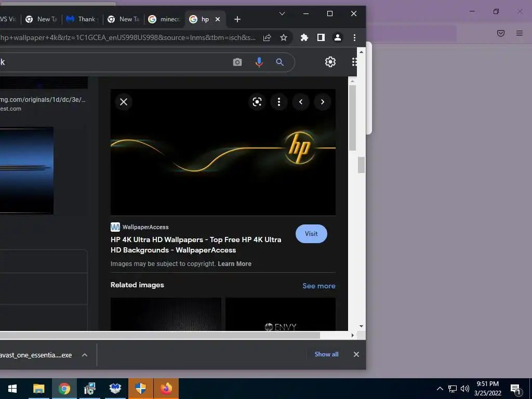The width and height of the screenshot is (532, 399).
Task: Expand avast download options chevron
Action: coord(85,355)
